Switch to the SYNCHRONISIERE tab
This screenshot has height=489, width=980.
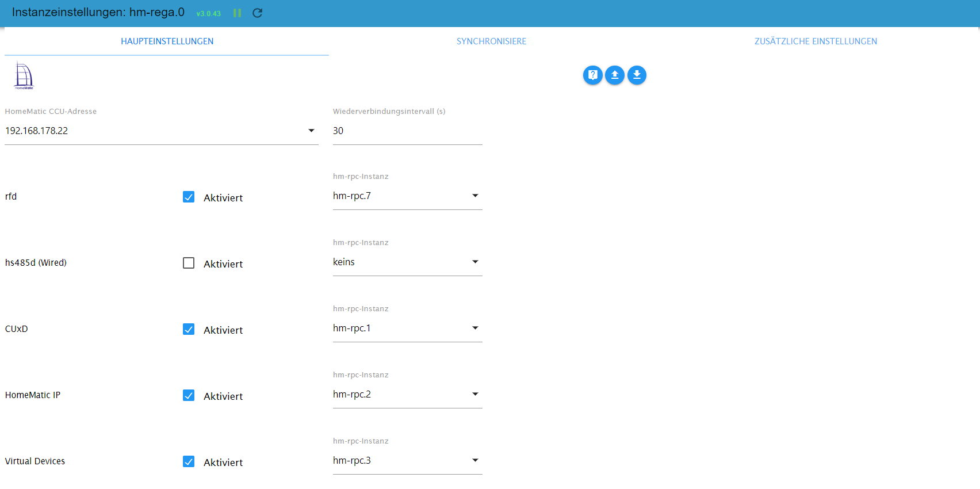[491, 41]
